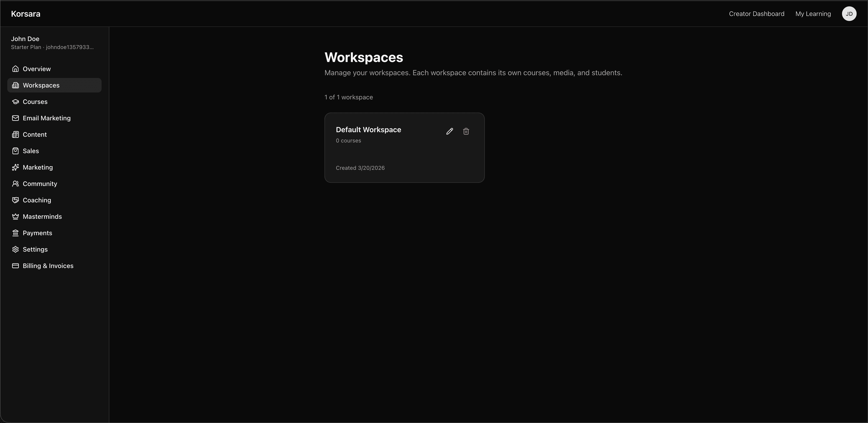Click the Settings gear icon
This screenshot has width=868, height=423.
[15, 249]
